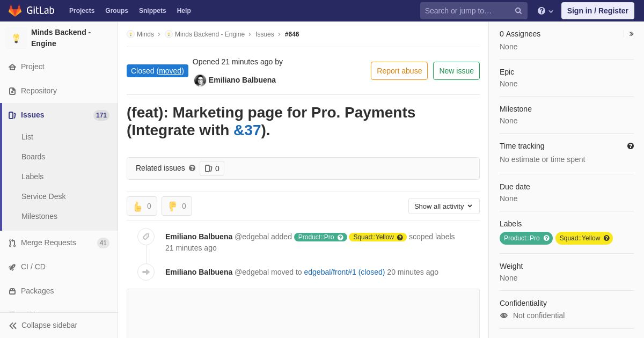This screenshot has width=644, height=338.
Task: Click Emiliano Balbuena's avatar photo
Action: 200,80
